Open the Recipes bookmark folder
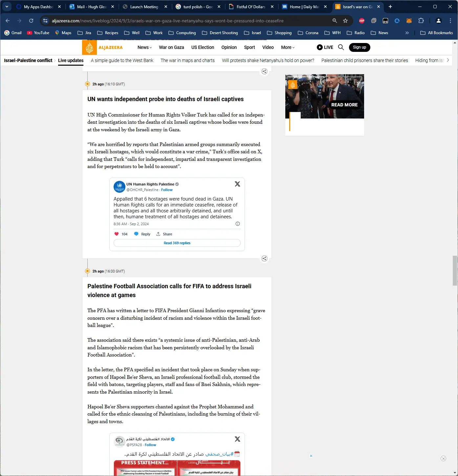Image resolution: width=458 pixels, height=476 pixels. pos(108,33)
